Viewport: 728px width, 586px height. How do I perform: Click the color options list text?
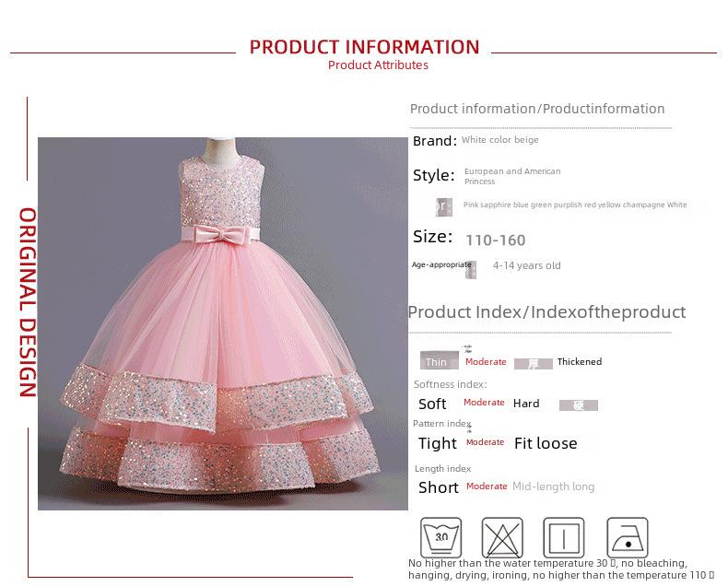click(x=575, y=205)
